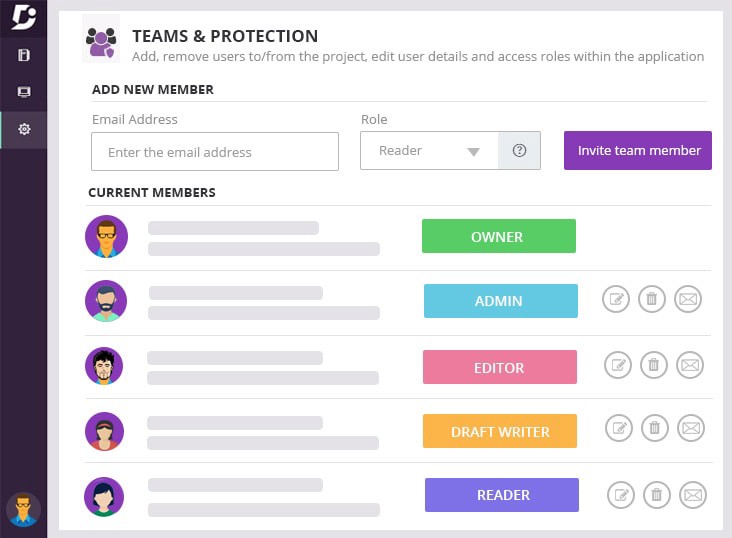Image resolution: width=732 pixels, height=538 pixels.
Task: Click the monitor icon in the sidebar
Action: pyautogui.click(x=24, y=92)
